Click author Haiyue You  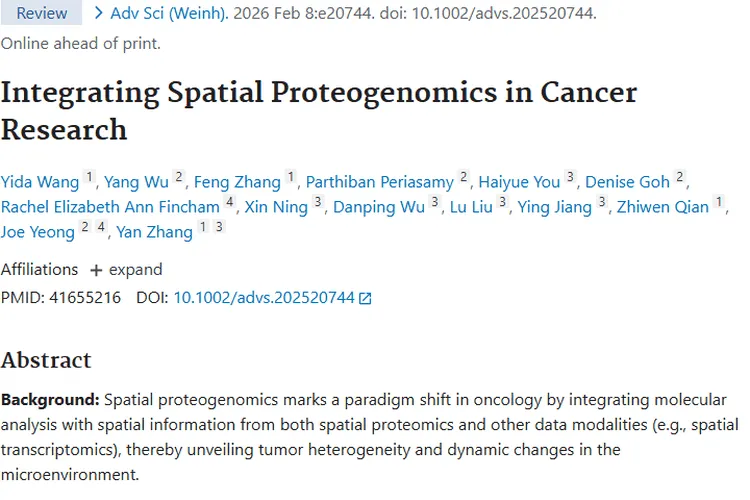click(x=519, y=181)
